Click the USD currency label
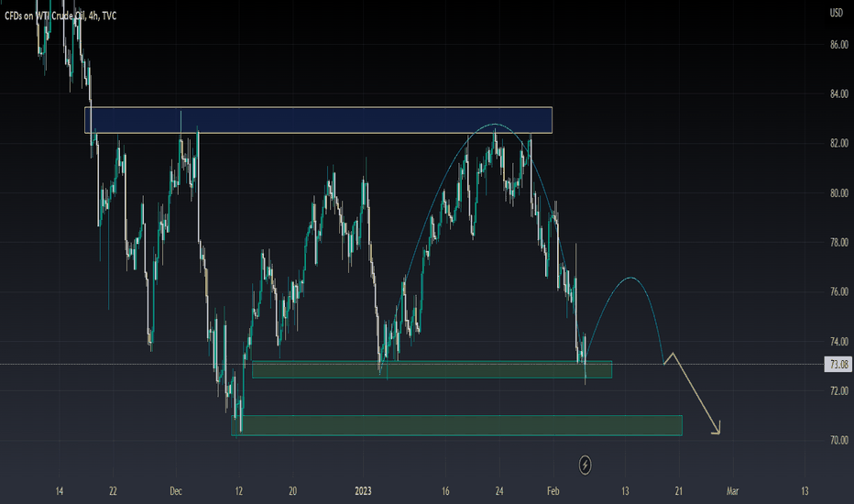 click(x=836, y=13)
